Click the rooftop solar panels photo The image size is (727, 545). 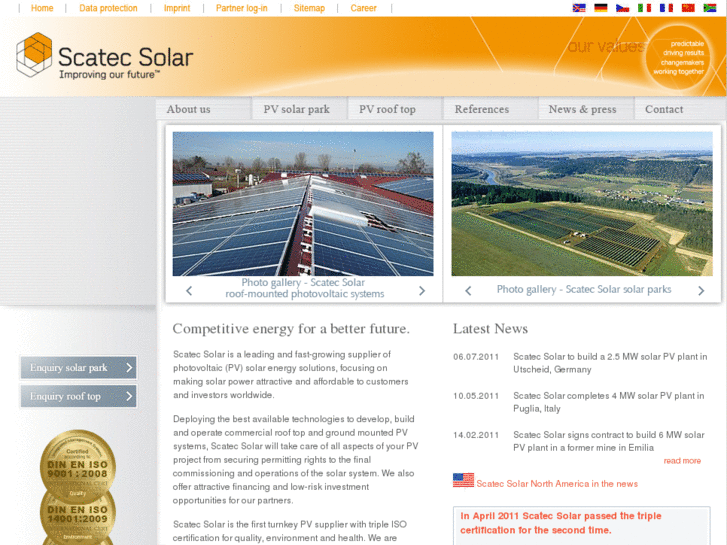tap(303, 204)
